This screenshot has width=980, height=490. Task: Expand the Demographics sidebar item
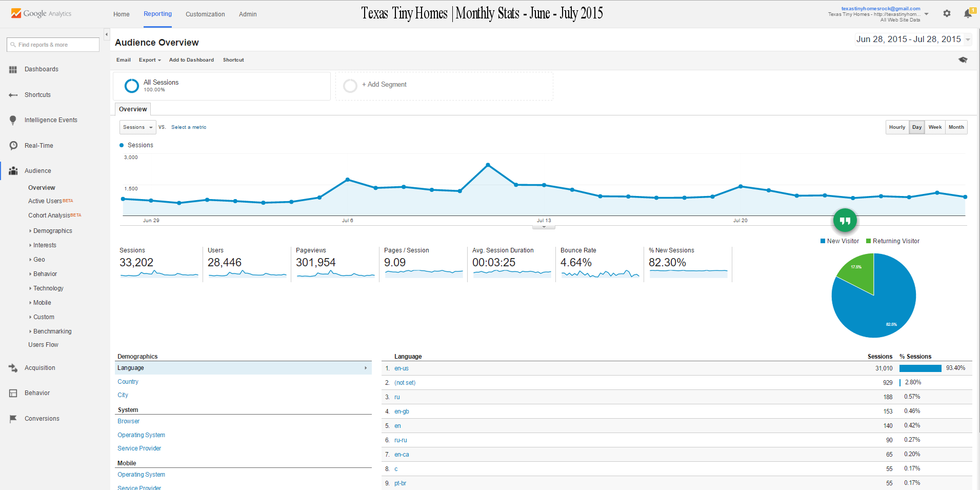52,231
